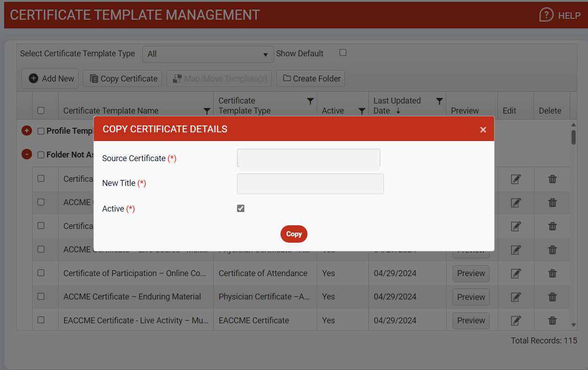Edit ACCME Certificate – Enduring Material template

(x=516, y=297)
